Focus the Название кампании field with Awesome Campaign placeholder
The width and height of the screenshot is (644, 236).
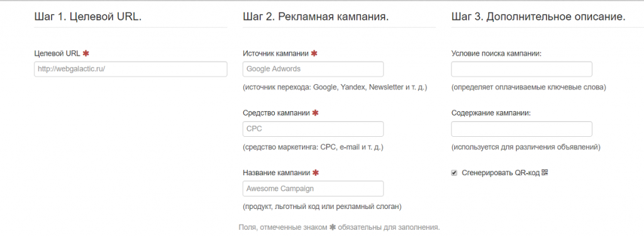(313, 188)
